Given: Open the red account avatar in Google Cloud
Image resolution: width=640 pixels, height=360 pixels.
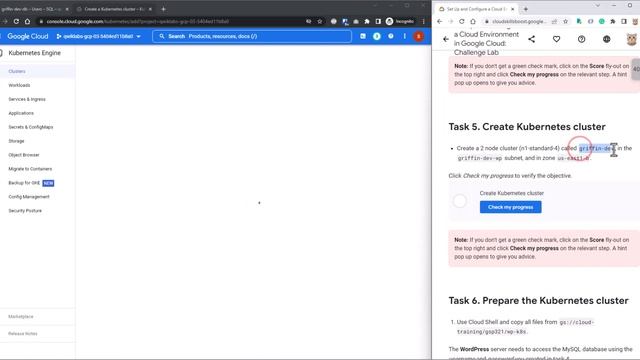Looking at the screenshot, I should [418, 36].
